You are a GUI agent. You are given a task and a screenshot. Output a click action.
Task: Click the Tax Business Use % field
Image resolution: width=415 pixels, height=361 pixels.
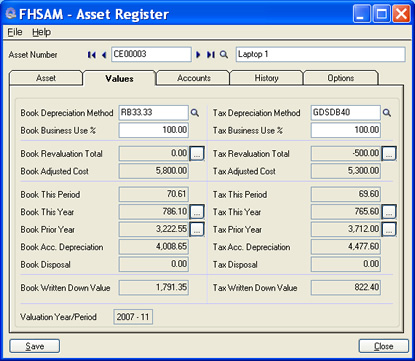point(346,130)
